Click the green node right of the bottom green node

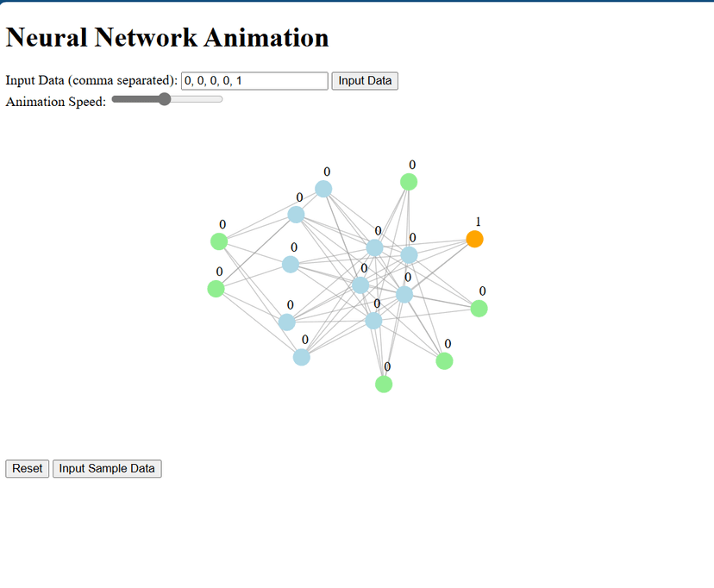pyautogui.click(x=444, y=361)
